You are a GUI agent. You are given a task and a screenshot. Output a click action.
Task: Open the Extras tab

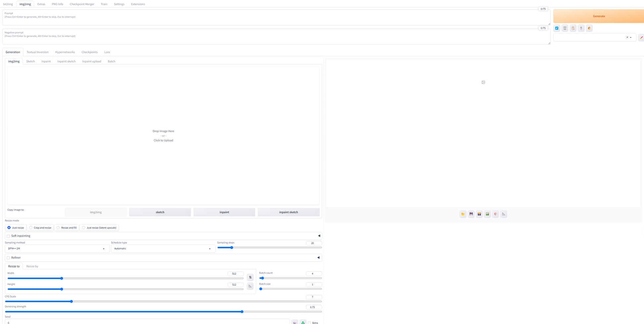tap(41, 4)
